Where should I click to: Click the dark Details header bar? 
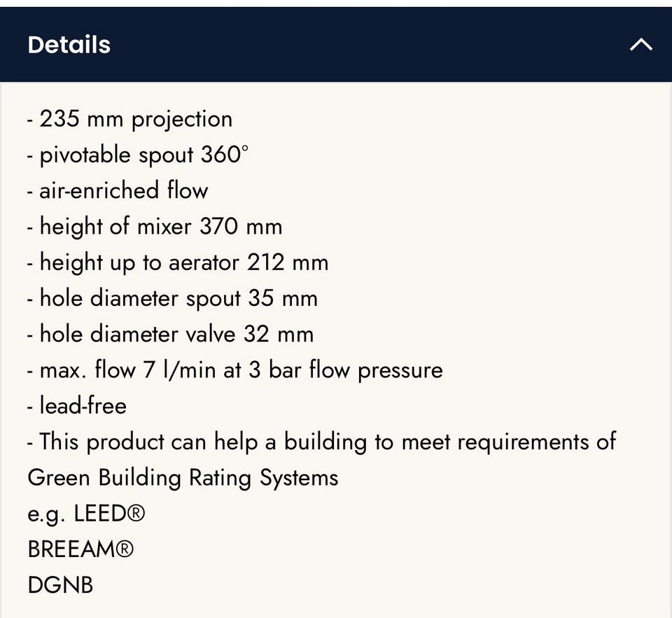350,45
